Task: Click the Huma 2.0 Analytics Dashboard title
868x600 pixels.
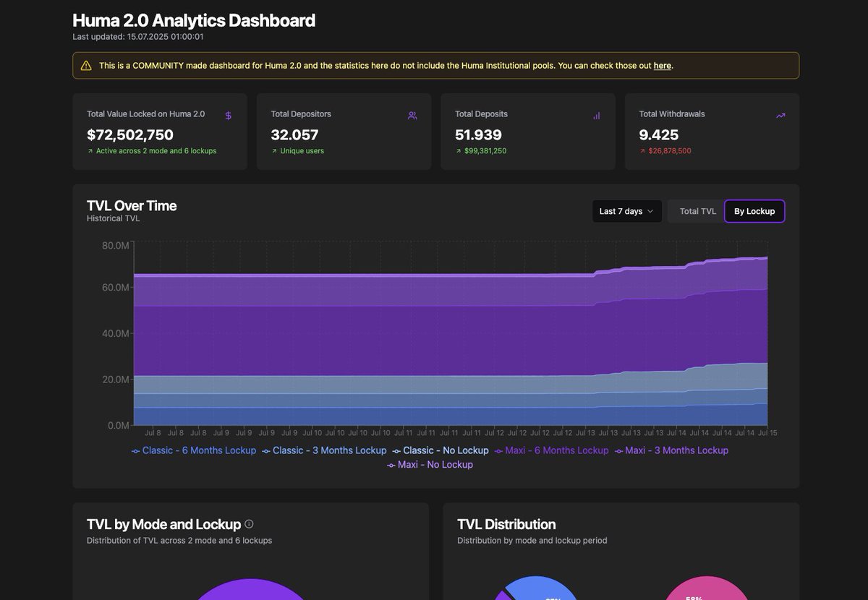Action: coord(194,20)
